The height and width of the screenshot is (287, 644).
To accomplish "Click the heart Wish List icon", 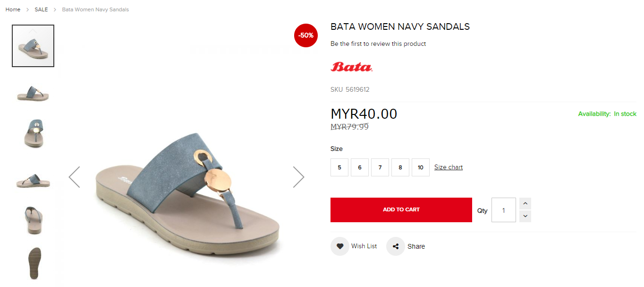I will pyautogui.click(x=340, y=246).
